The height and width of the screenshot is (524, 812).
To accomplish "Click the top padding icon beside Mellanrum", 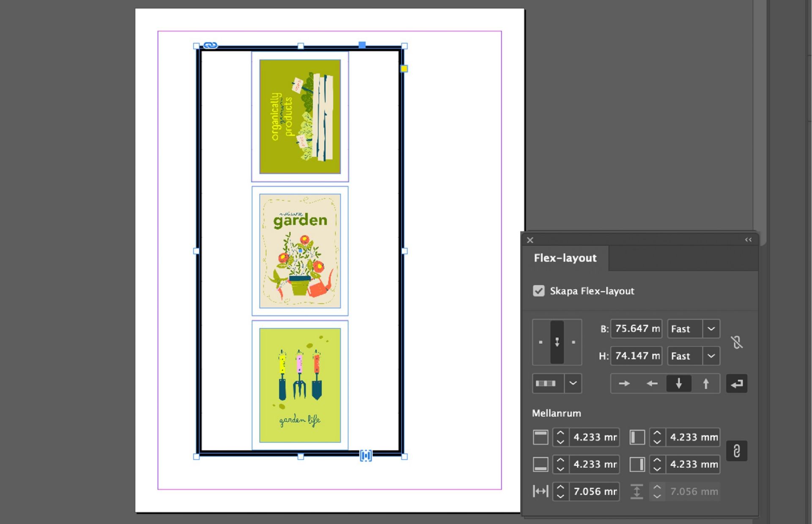I will (x=540, y=437).
